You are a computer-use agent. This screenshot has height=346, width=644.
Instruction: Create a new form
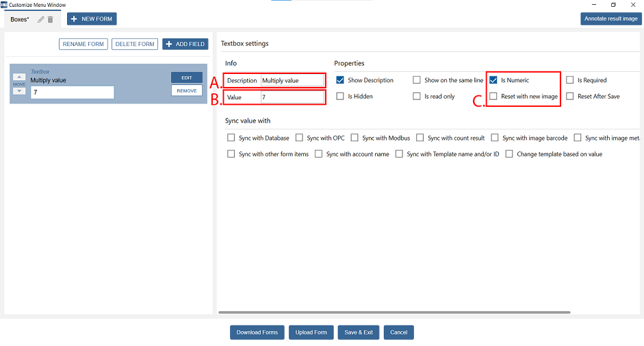(92, 18)
